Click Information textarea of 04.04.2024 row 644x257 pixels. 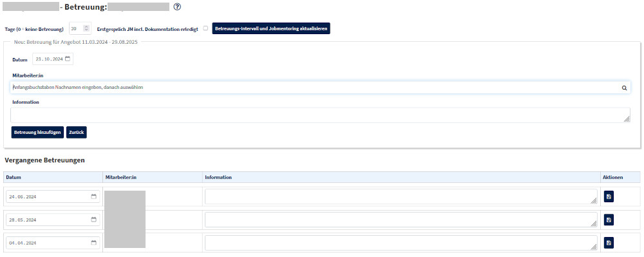(401, 243)
